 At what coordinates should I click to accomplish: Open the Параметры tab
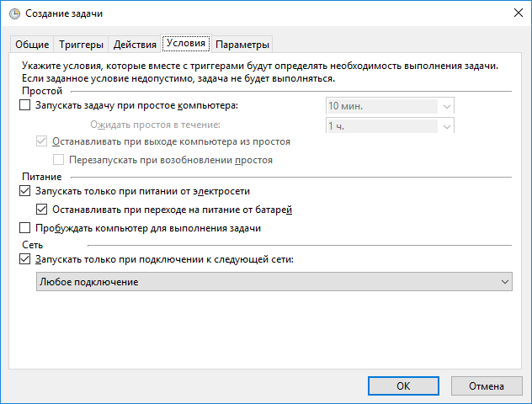242,45
